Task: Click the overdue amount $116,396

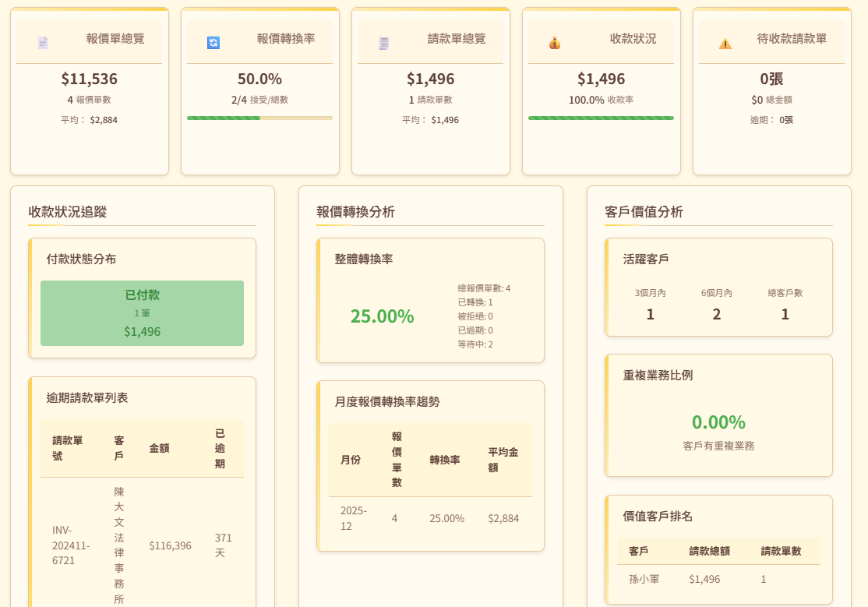Action: point(168,545)
